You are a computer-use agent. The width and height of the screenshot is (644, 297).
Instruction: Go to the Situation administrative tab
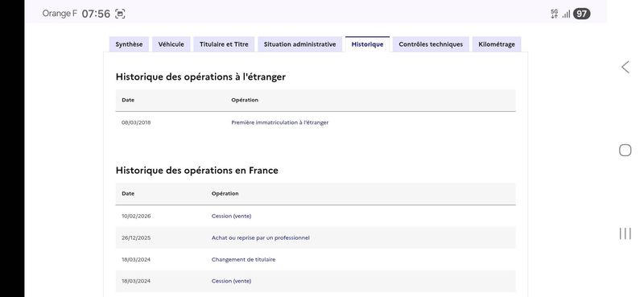click(x=299, y=44)
